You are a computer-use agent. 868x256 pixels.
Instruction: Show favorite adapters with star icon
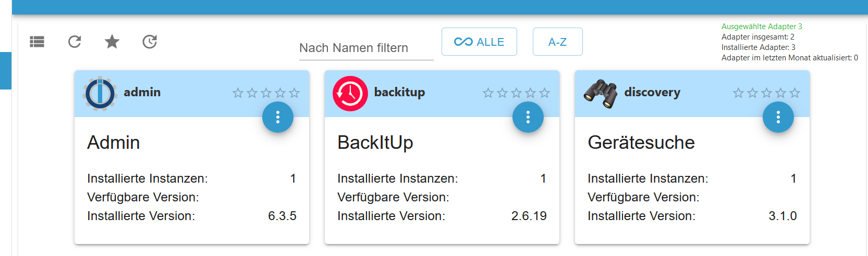[112, 42]
